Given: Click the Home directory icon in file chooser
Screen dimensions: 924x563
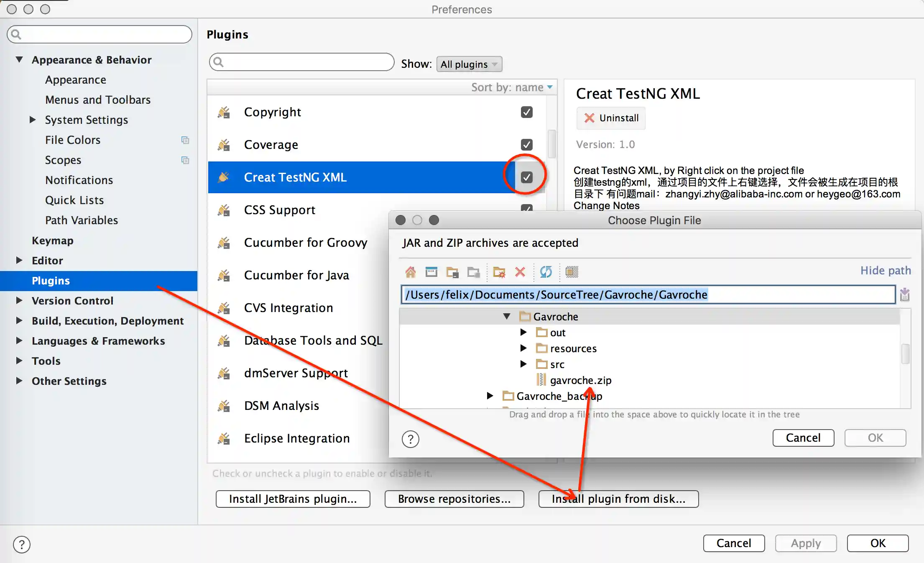Looking at the screenshot, I should [410, 272].
